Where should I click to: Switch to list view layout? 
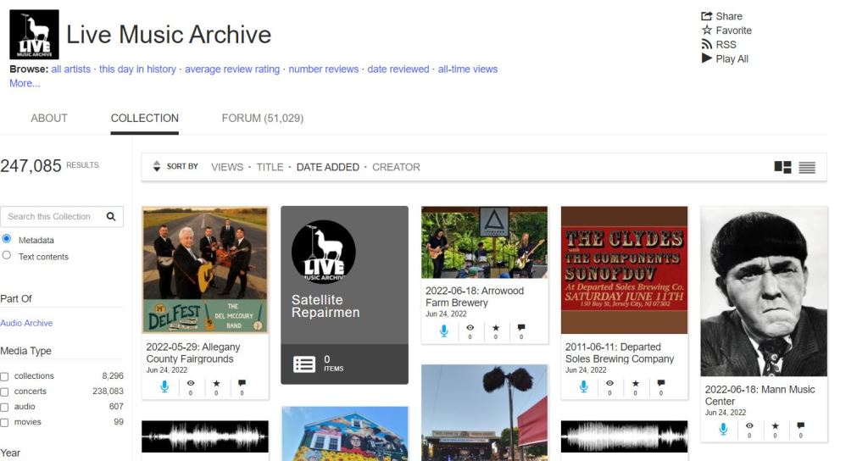coord(807,168)
